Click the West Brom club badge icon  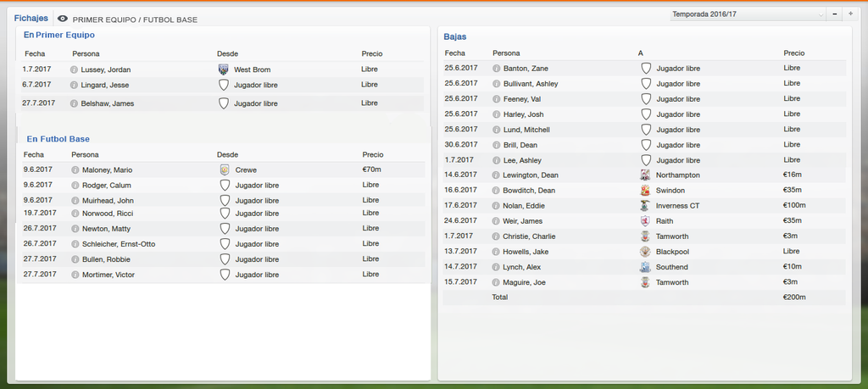click(x=223, y=69)
